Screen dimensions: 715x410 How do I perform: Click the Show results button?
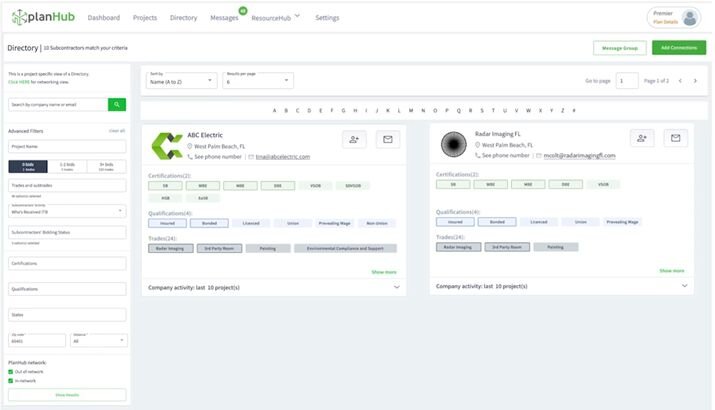pos(67,394)
